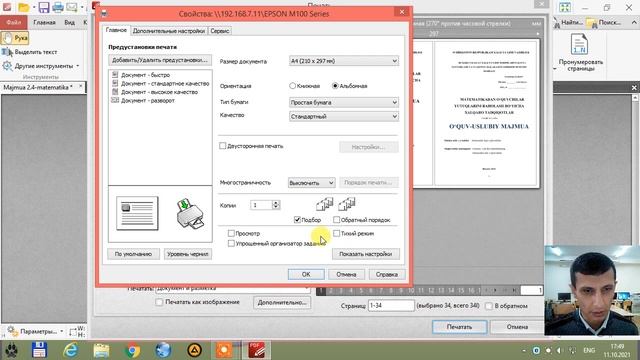Open the blue globe app on taskbar
The height and width of the screenshot is (360, 640).
click(163, 350)
